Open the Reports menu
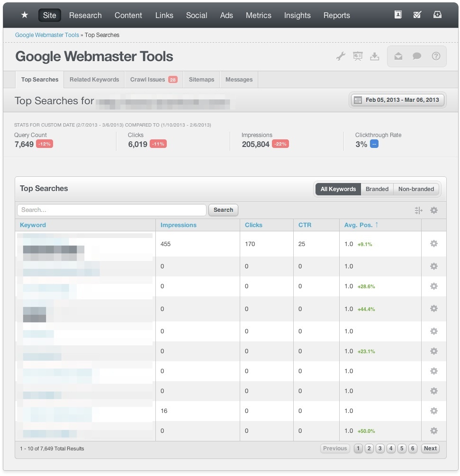The image size is (460, 476). [336, 15]
